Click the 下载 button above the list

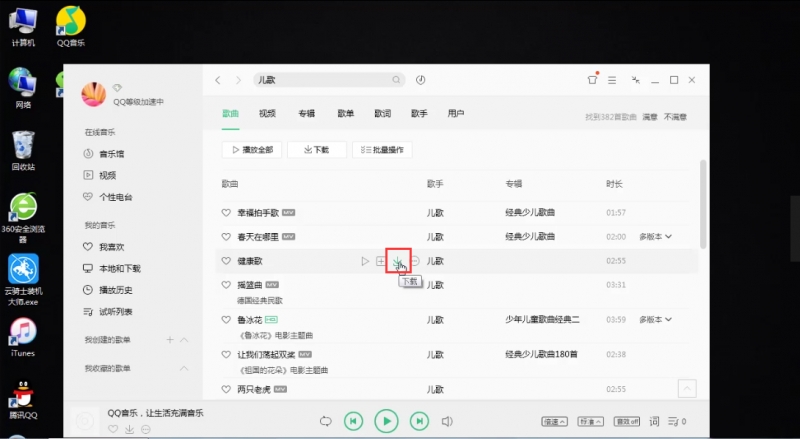[317, 150]
